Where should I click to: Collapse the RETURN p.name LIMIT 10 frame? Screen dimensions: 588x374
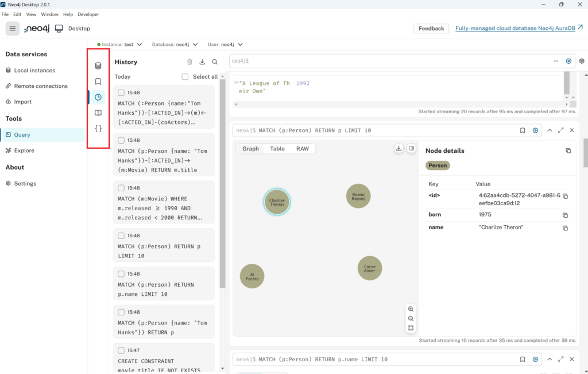click(550, 359)
